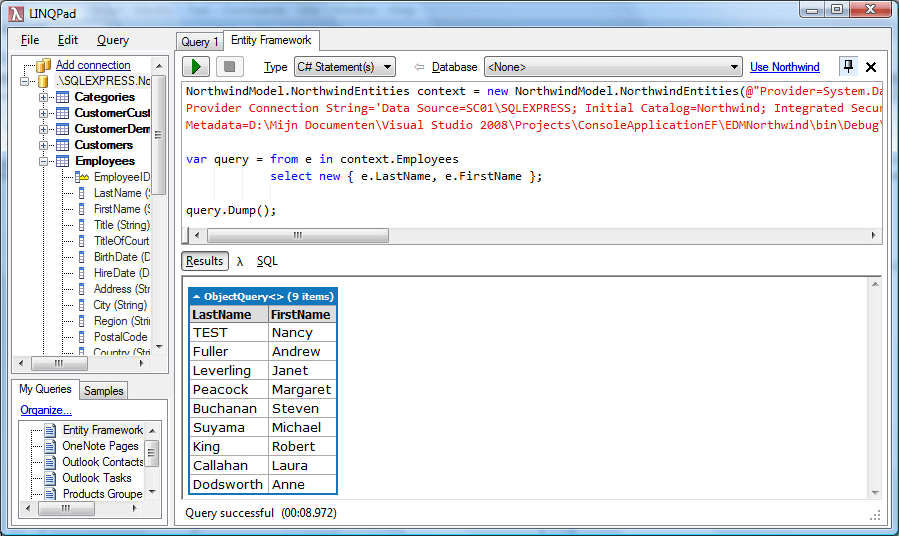Click the code editor scroll right arrow
This screenshot has width=899, height=536.
coord(873,235)
